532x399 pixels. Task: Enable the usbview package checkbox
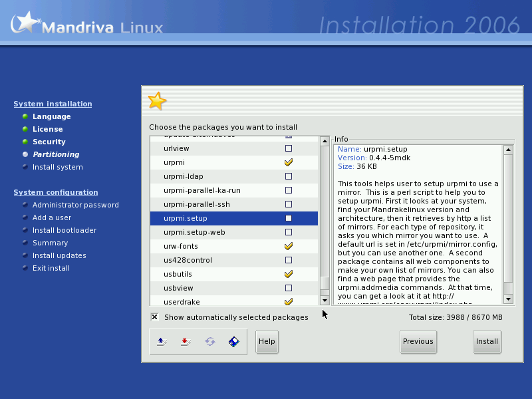(289, 288)
